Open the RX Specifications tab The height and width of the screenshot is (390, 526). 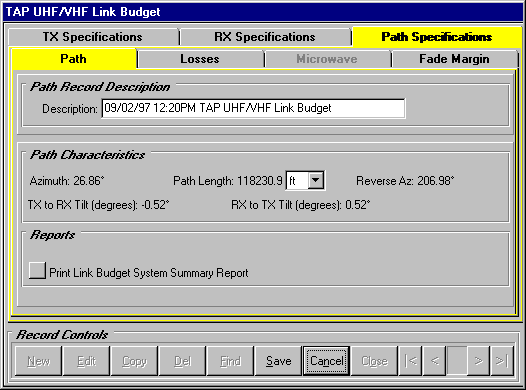(265, 37)
